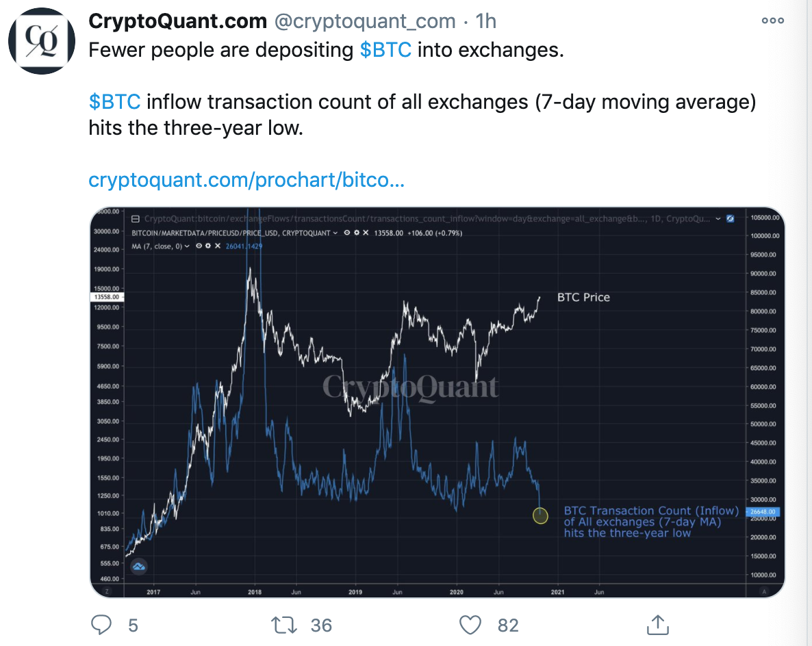Open settings gear for BITCOIN price series
812x646 pixels.
point(356,233)
